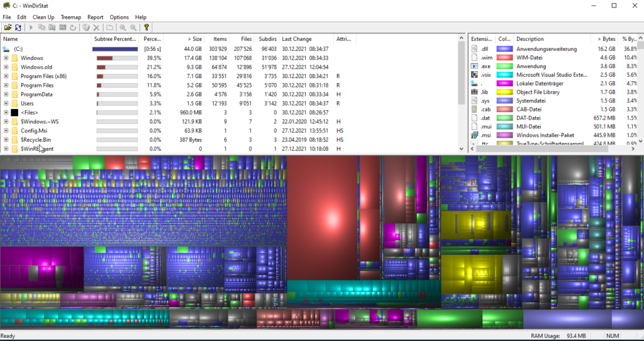This screenshot has height=341, width=644.
Task: Sort extensions by the Bytes column header
Action: point(604,39)
